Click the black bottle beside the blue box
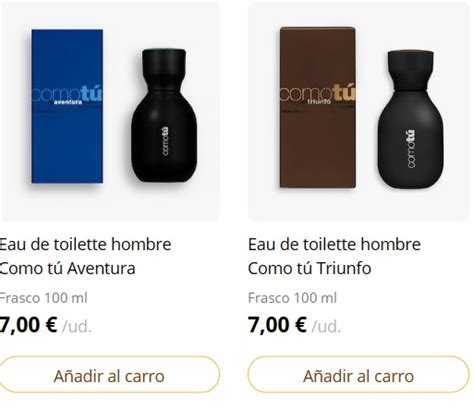Viewport: 474px width, 420px height. coord(164,115)
